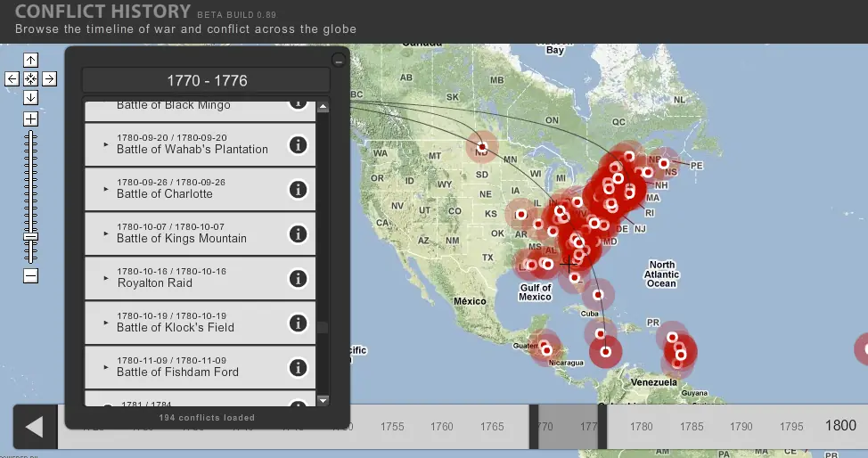This screenshot has width=868, height=458.
Task: Click the conflict marker in Kansas-Missouri area
Action: [x=521, y=215]
